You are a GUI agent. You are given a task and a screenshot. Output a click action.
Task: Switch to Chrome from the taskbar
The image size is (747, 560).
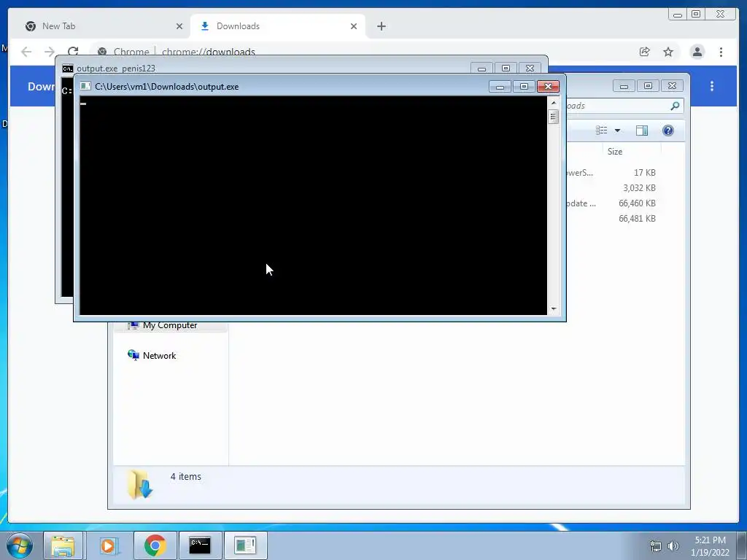(155, 545)
